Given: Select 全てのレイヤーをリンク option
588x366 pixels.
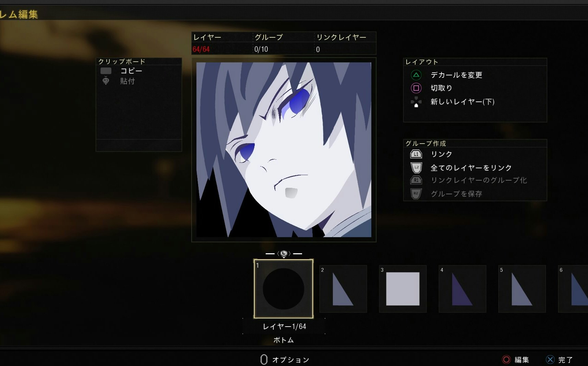Looking at the screenshot, I should pos(471,168).
